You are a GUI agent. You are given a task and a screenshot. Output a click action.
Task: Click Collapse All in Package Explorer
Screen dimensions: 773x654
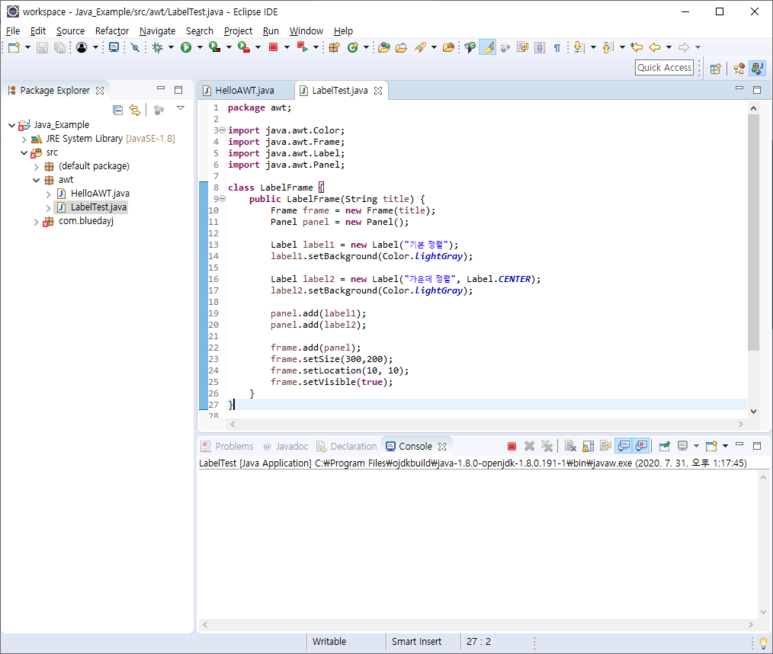pos(118,109)
